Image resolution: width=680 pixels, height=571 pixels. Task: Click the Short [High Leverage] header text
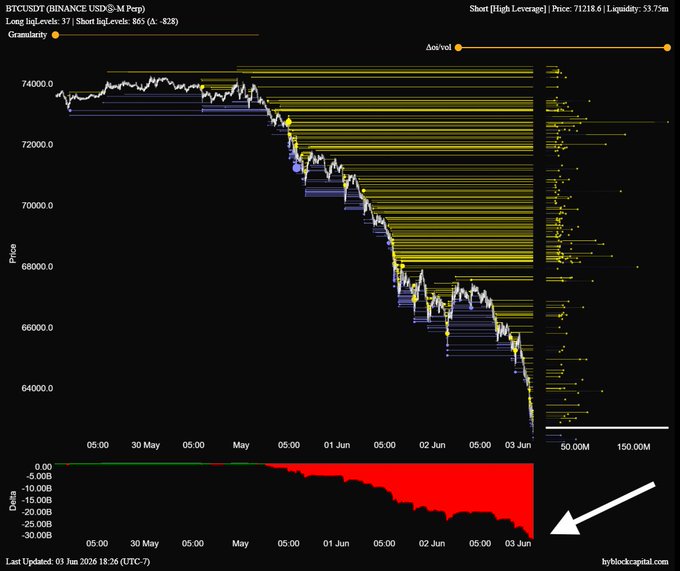point(507,8)
